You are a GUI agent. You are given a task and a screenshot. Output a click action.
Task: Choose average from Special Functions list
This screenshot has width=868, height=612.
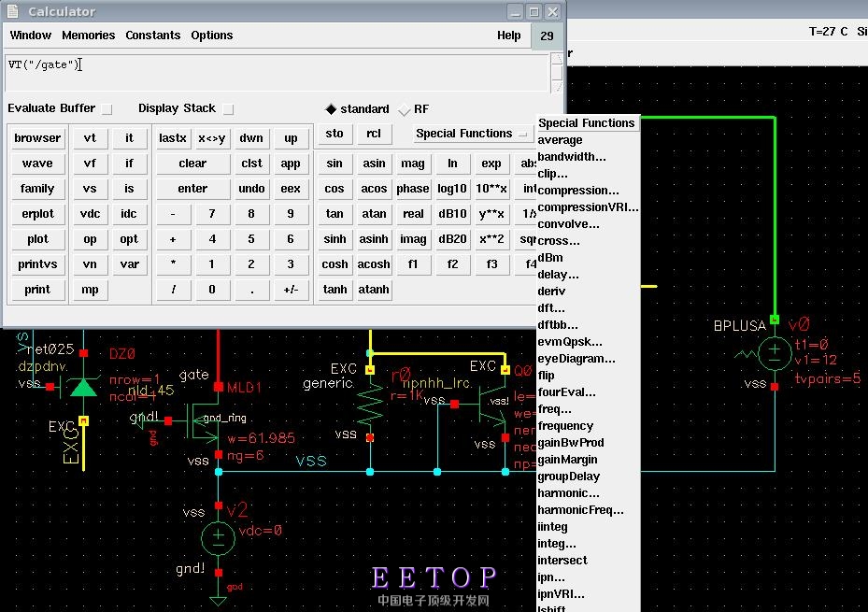pyautogui.click(x=560, y=140)
